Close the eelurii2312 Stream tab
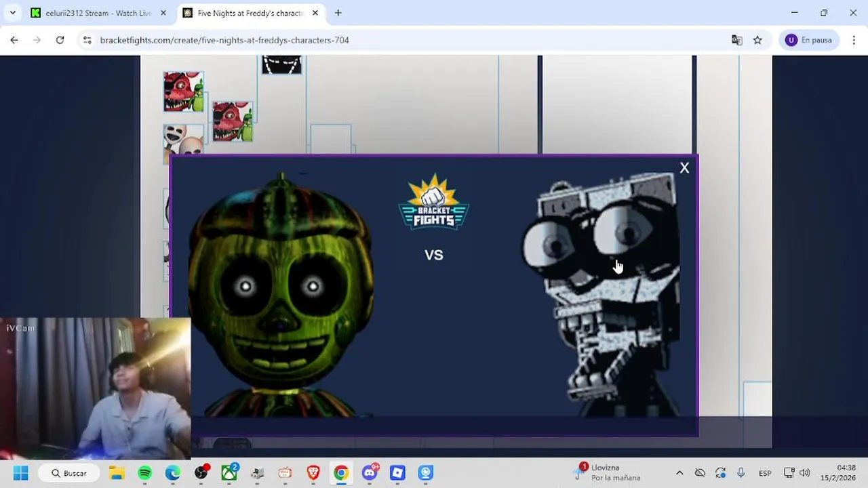 coord(163,13)
